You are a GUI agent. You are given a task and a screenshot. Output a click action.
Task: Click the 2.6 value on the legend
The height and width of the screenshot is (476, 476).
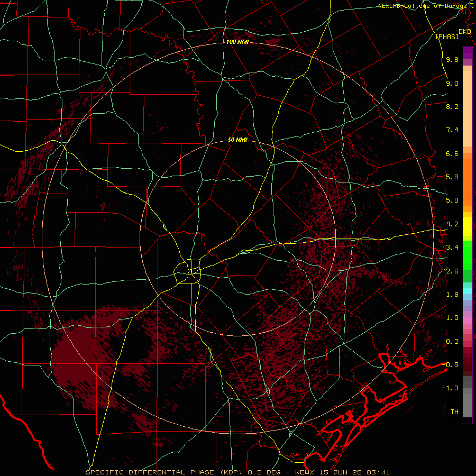(452, 271)
